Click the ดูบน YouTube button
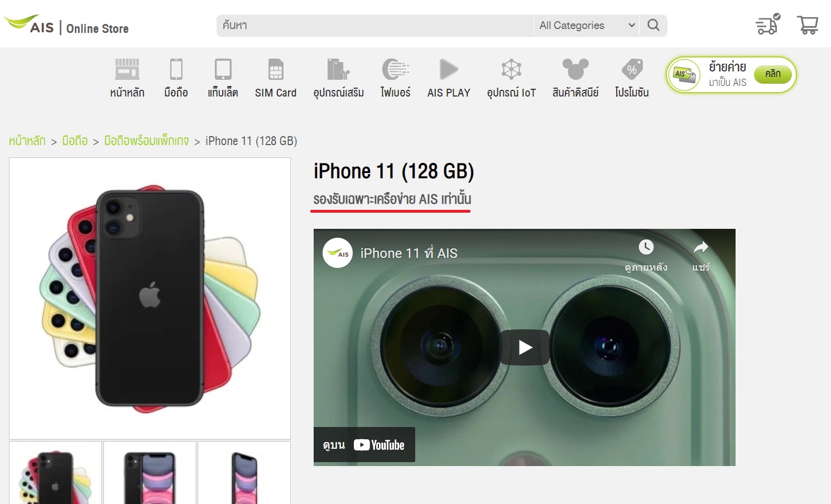The width and height of the screenshot is (831, 504). click(364, 445)
